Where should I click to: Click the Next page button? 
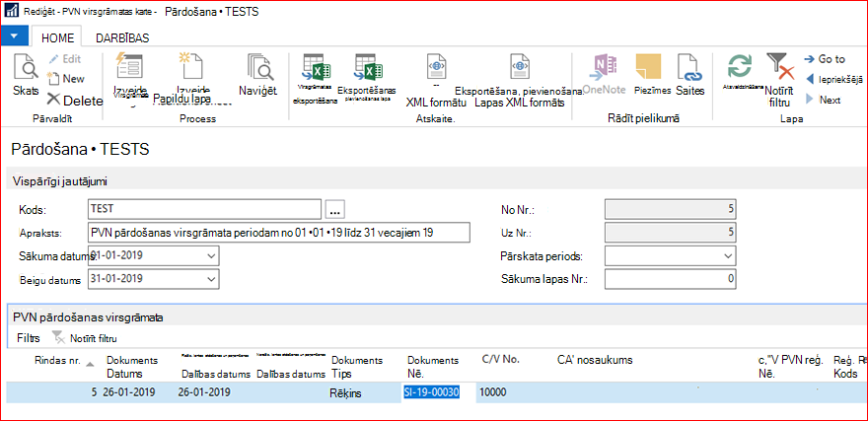pos(824,101)
